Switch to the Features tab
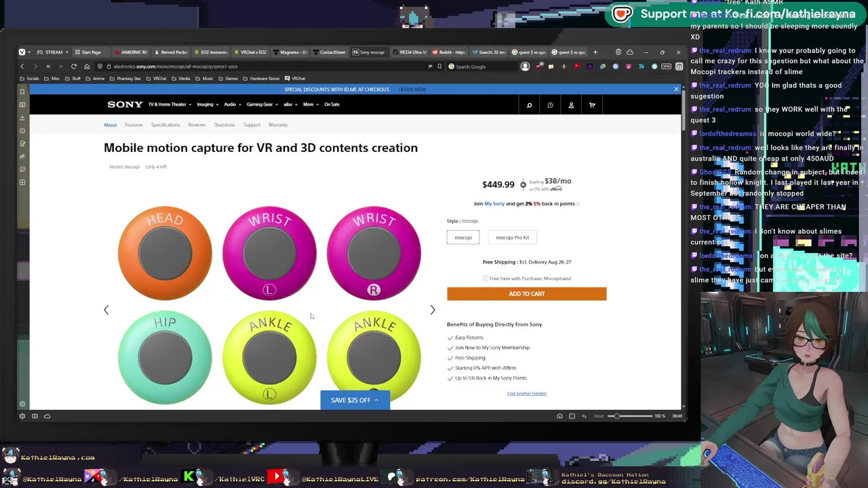The height and width of the screenshot is (488, 868). (134, 125)
